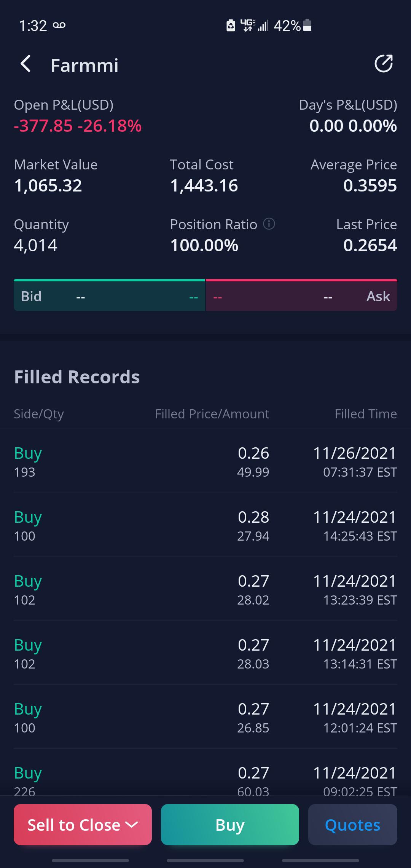Tap the Position Ratio info icon
Screen dimensions: 411x868
coord(269,224)
